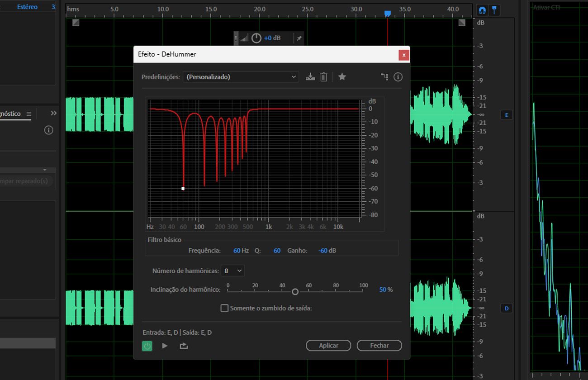The width and height of the screenshot is (588, 380).
Task: Click the Inclinação do harmônico slider handle
Action: (295, 292)
